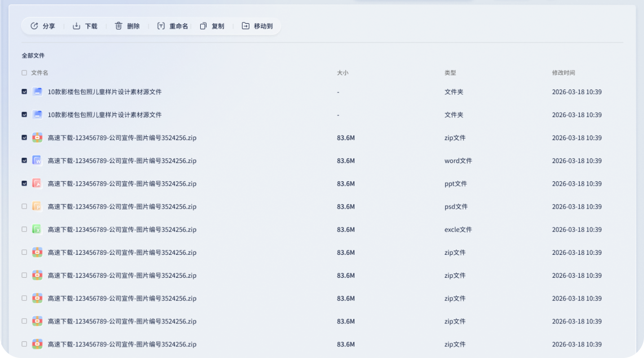
Task: Check the checkbox of the psd文件 row
Action: (24, 206)
